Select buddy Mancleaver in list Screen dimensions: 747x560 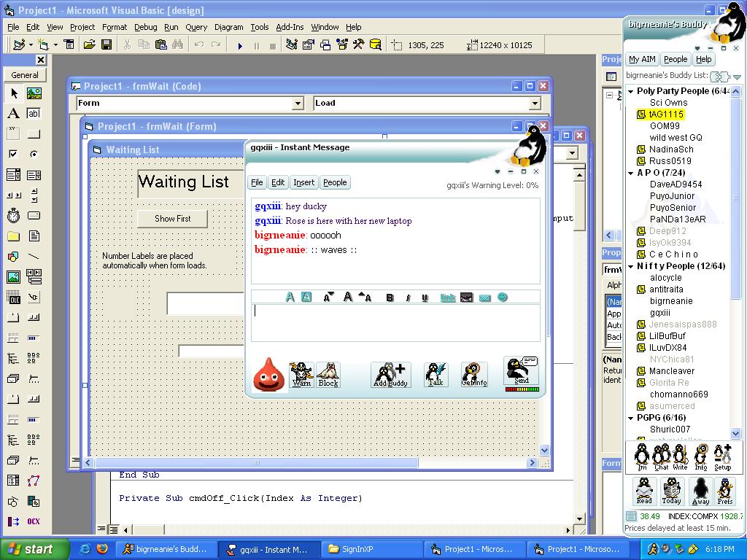(672, 371)
